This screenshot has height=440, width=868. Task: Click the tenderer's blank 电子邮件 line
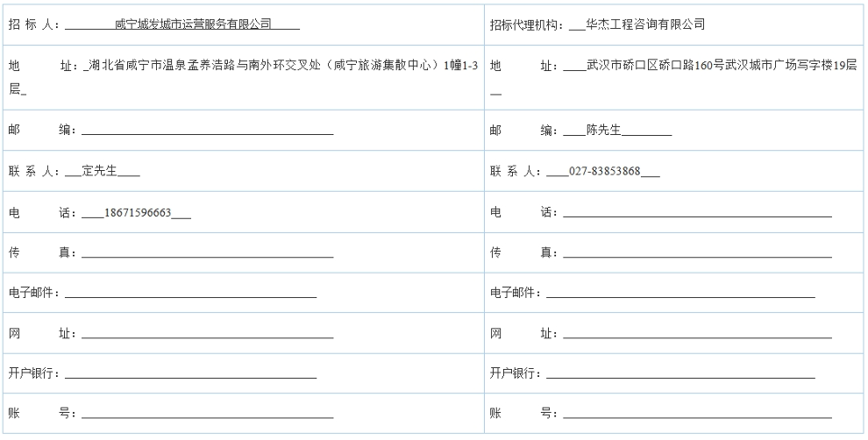click(190, 294)
